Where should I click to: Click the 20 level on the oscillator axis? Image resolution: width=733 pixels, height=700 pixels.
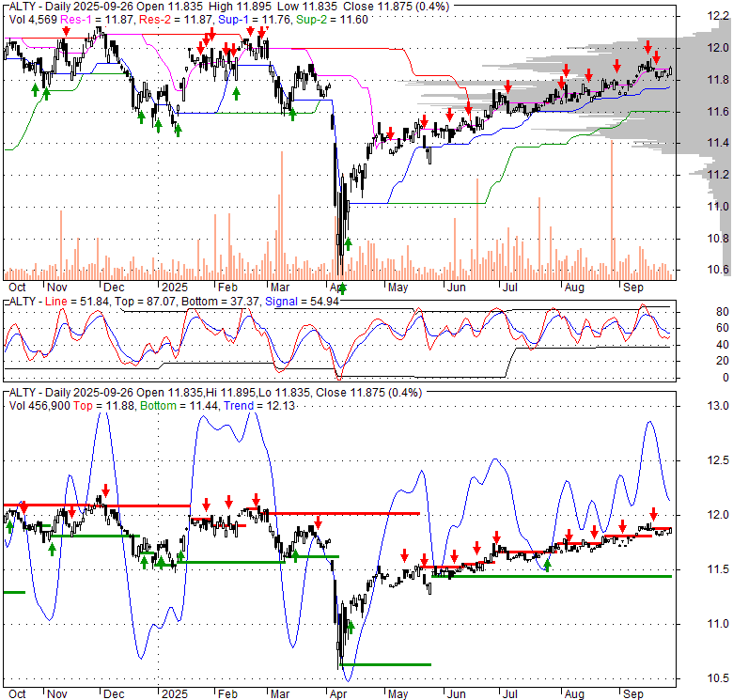tap(723, 361)
